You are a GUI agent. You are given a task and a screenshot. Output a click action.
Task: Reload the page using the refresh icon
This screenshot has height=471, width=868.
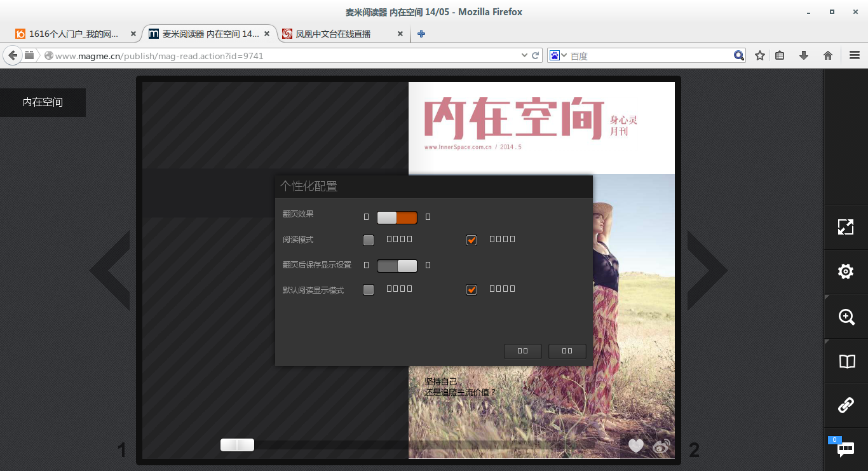click(x=536, y=55)
